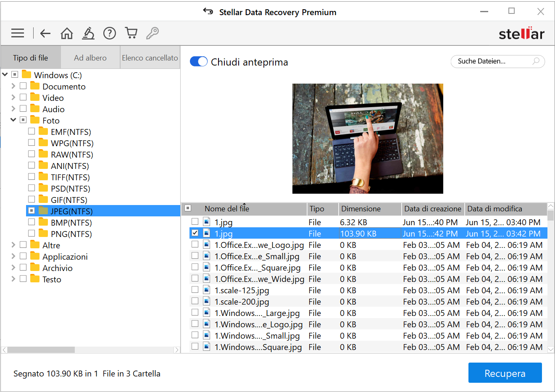Open the Elenco cancellato tab
This screenshot has width=555, height=392.
[150, 58]
